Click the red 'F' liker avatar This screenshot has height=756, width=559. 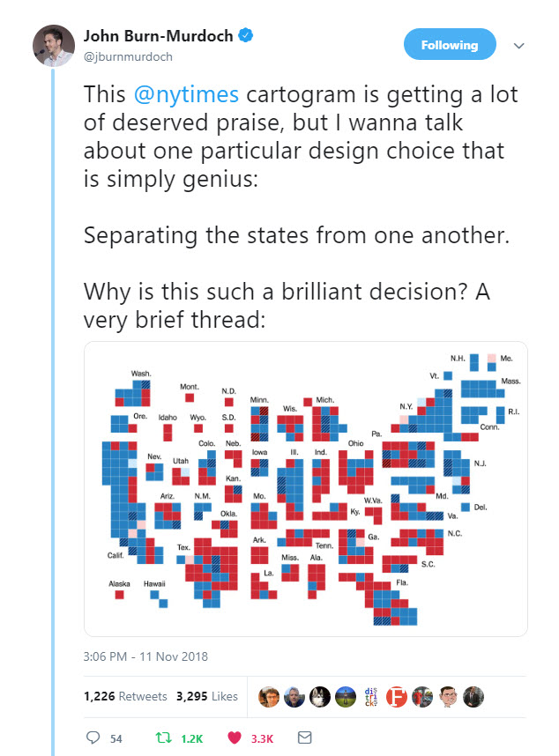tap(397, 696)
